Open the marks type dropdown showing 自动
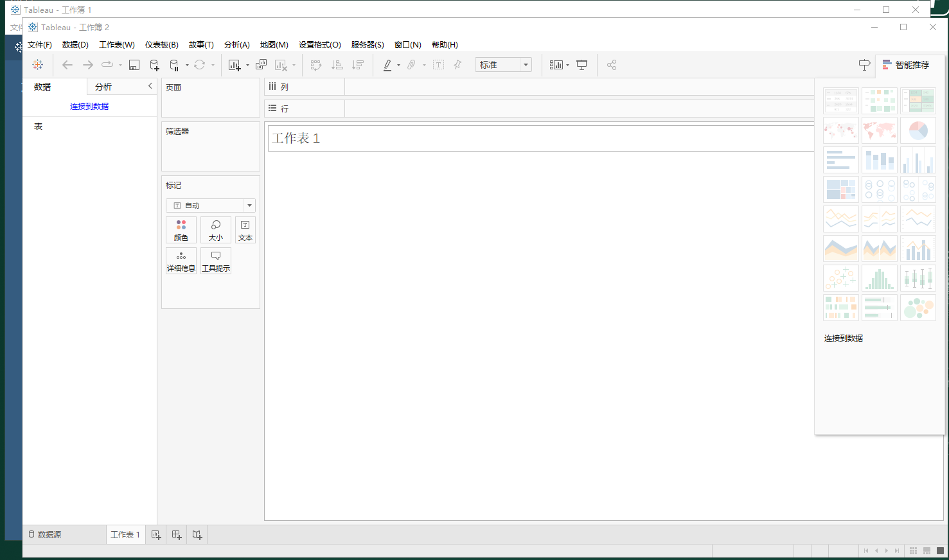The image size is (949, 560). (x=210, y=205)
